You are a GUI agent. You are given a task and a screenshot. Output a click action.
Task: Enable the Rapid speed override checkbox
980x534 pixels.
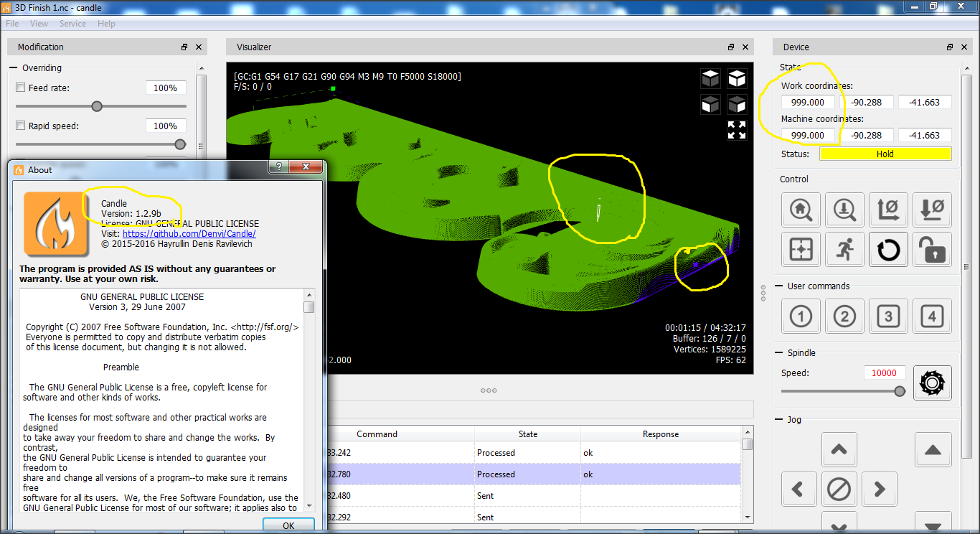tap(20, 126)
